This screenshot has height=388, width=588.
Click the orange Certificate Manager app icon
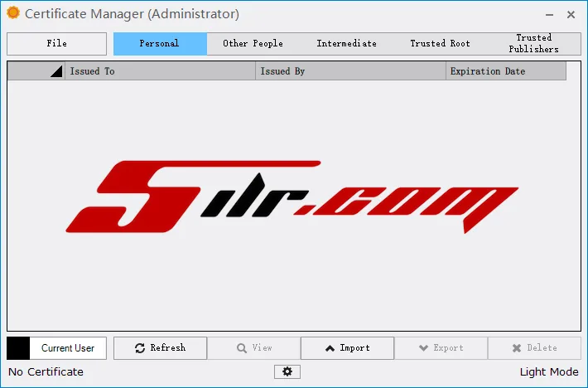tap(13, 12)
